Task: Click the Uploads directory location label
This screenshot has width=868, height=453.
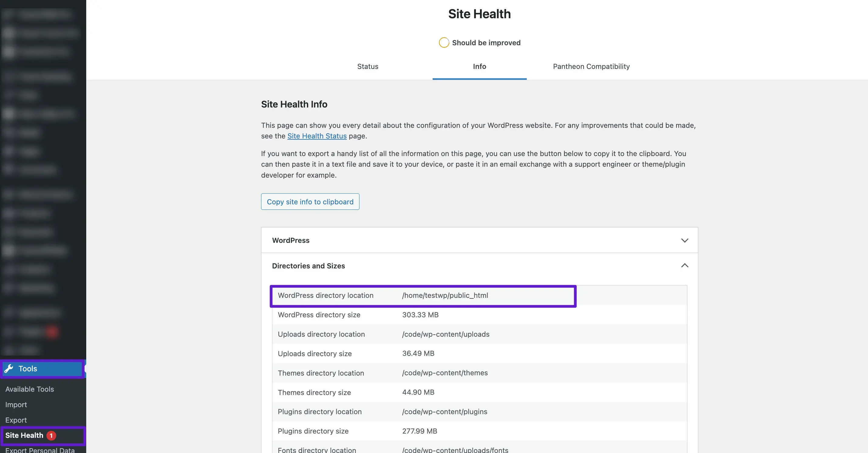Action: (321, 334)
